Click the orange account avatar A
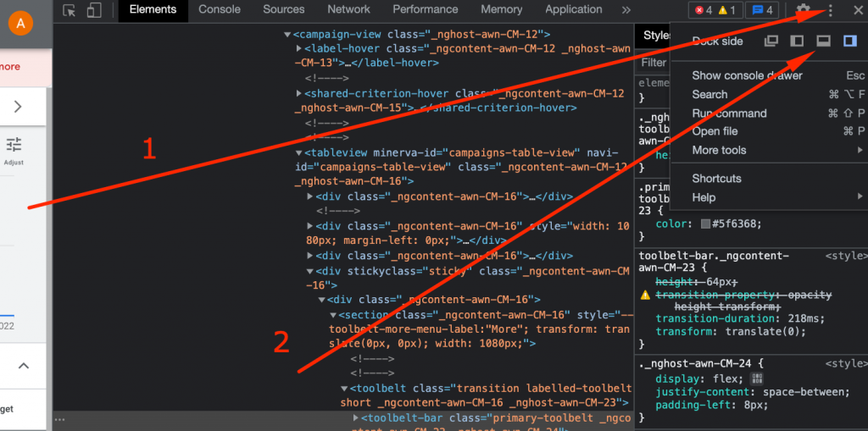The width and height of the screenshot is (868, 431). (x=21, y=23)
